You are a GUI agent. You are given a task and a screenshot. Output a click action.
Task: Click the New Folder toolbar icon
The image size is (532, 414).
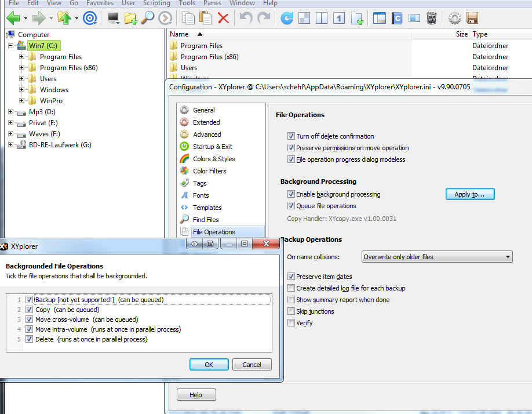tap(130, 18)
